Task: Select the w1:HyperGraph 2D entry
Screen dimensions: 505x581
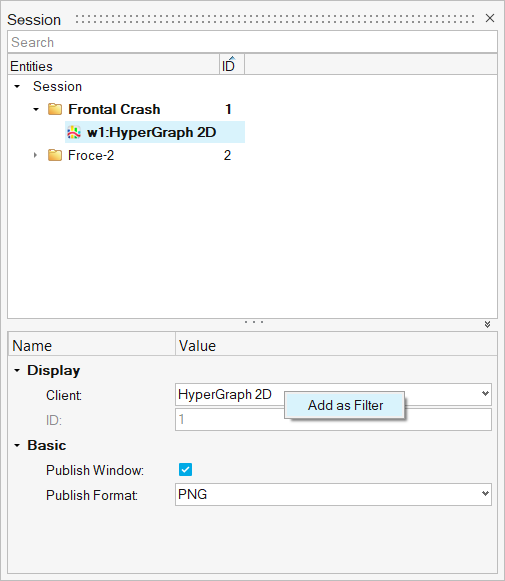Action: tap(155, 132)
